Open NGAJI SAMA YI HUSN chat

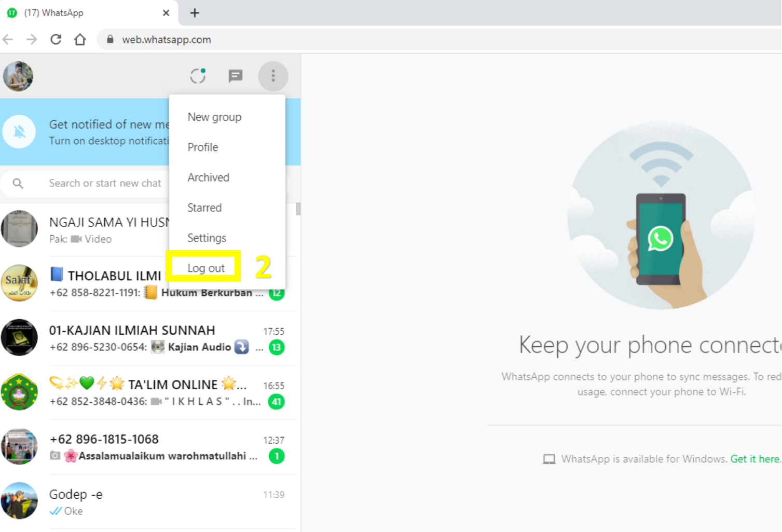coord(85,229)
